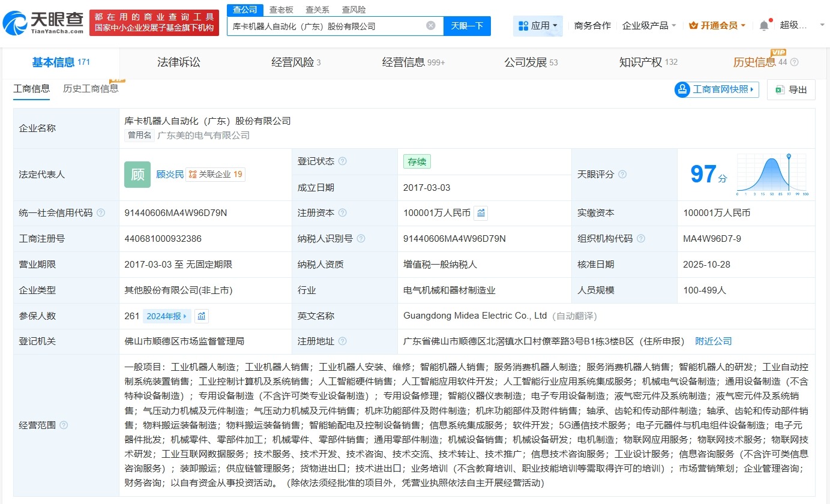This screenshot has width=830, height=504.
Task: Click the snapshot icon in 工商官网快照 button
Action: [682, 89]
